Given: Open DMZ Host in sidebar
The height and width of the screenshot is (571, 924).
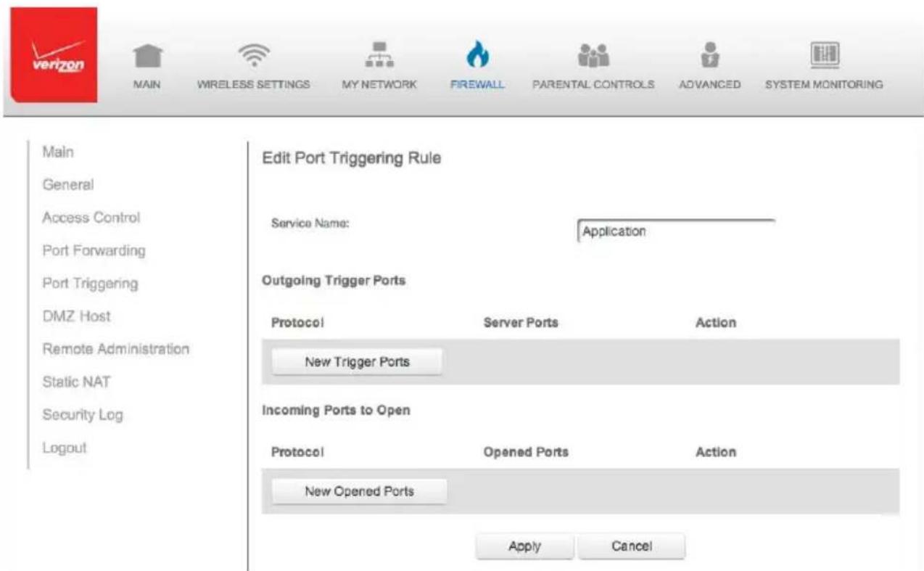Looking at the screenshot, I should [x=77, y=316].
